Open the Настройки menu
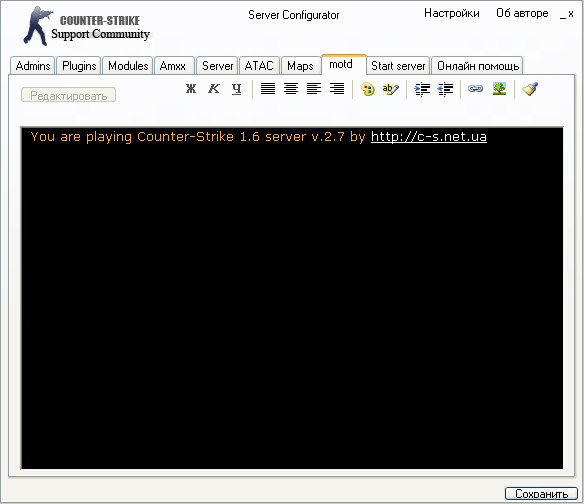584x504 pixels. [x=451, y=13]
